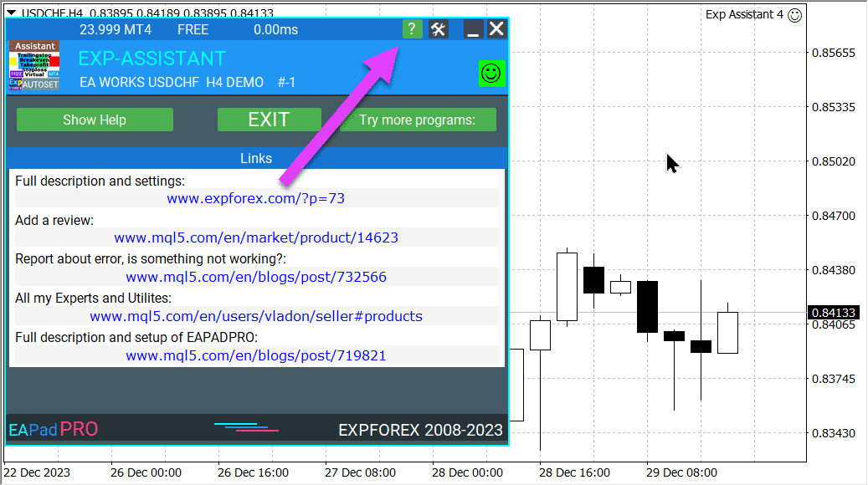This screenshot has height=485, width=868.
Task: Visit the vladon seller#products link
Action: [256, 316]
